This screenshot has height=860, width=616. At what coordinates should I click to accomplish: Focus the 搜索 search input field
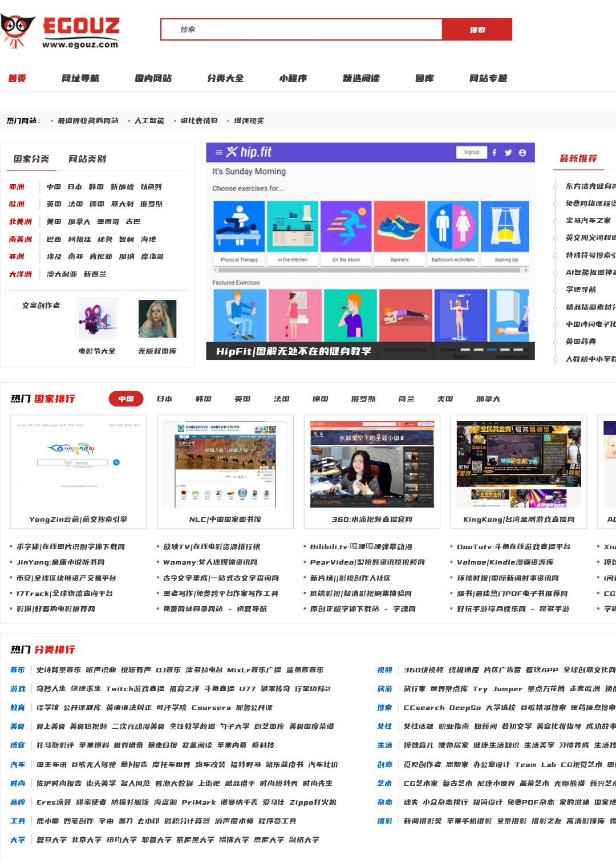[x=302, y=30]
